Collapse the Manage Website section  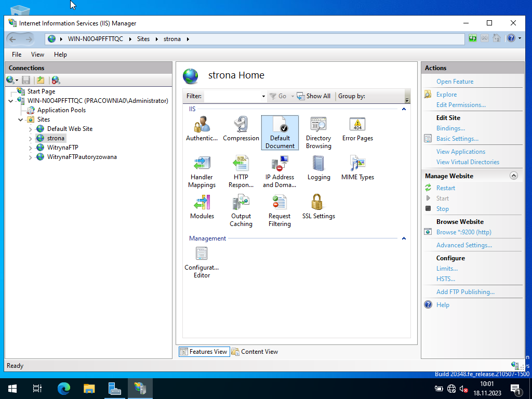point(514,176)
